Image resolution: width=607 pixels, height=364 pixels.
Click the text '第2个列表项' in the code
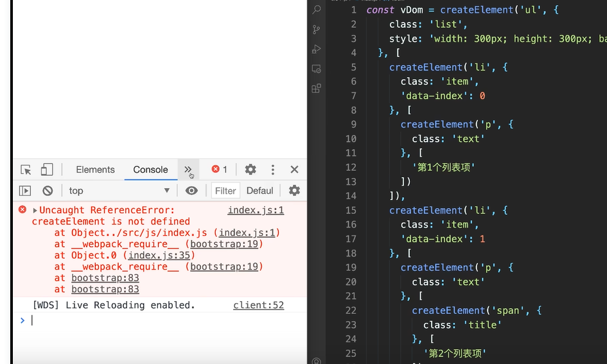(455, 354)
